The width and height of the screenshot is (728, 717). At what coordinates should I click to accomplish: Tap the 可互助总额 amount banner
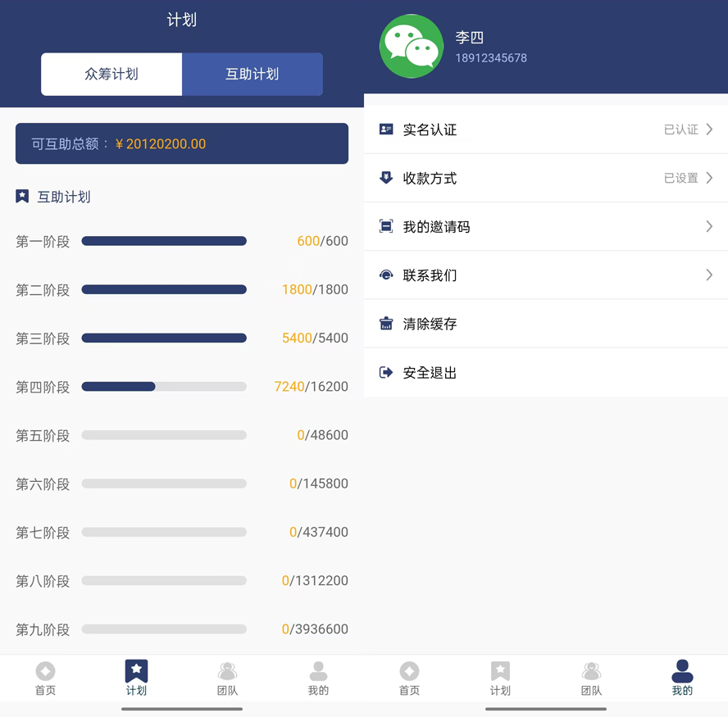click(182, 143)
